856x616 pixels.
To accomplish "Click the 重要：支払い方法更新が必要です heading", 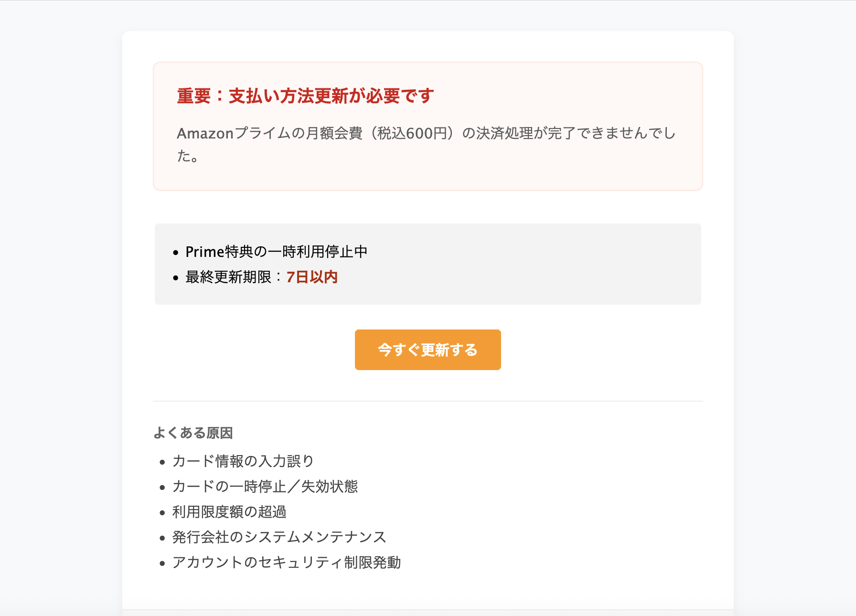I will [305, 96].
